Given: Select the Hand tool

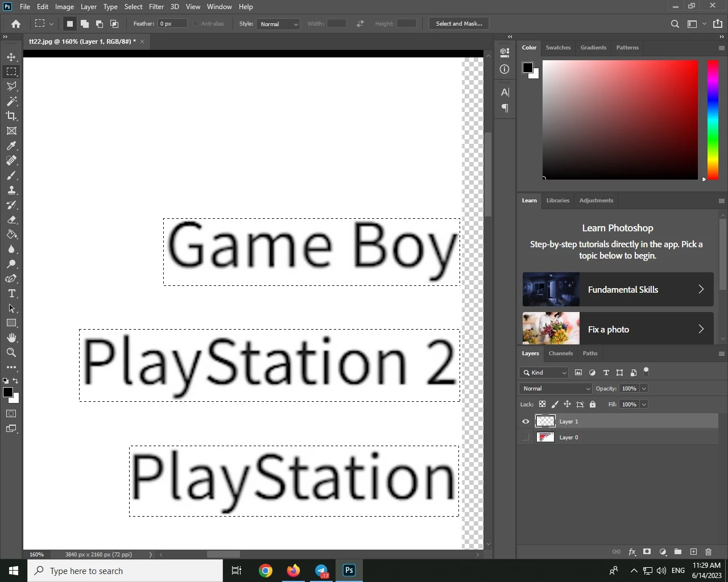Looking at the screenshot, I should click(x=11, y=338).
